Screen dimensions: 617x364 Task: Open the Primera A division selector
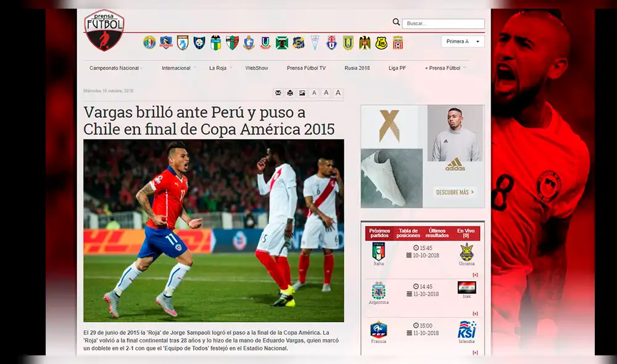(462, 41)
